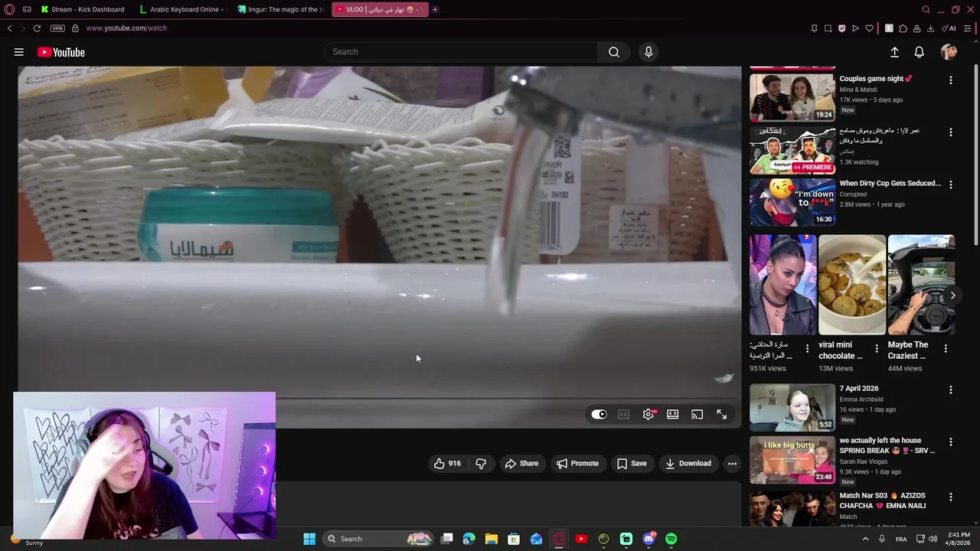Open options for viral mini chocolate short
Image resolution: width=980 pixels, height=551 pixels.
(877, 349)
